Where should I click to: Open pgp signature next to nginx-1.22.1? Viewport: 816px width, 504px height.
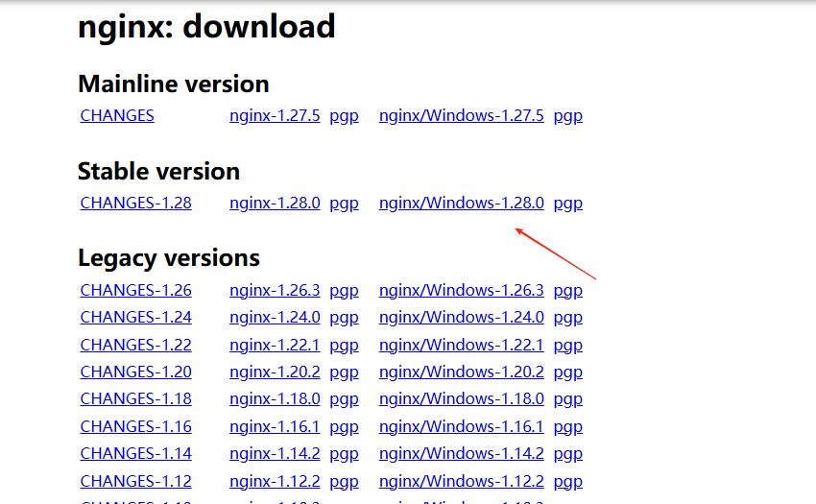tap(344, 346)
